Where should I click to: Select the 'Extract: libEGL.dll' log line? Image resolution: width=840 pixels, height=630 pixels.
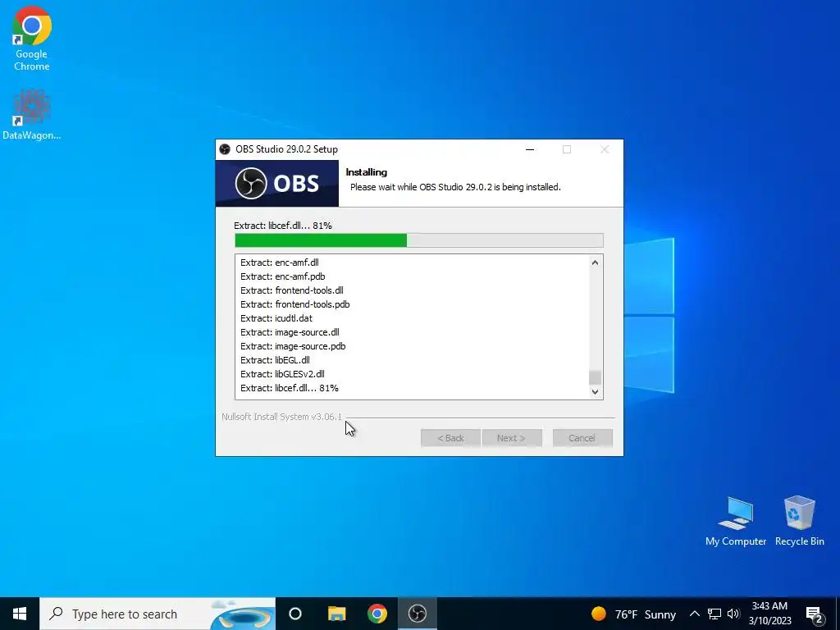coord(275,360)
